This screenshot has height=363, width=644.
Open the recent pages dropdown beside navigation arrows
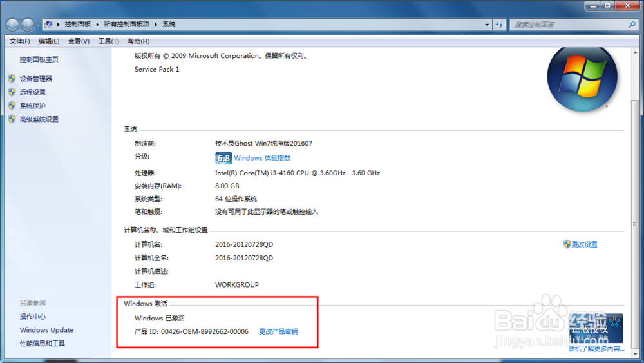point(38,25)
